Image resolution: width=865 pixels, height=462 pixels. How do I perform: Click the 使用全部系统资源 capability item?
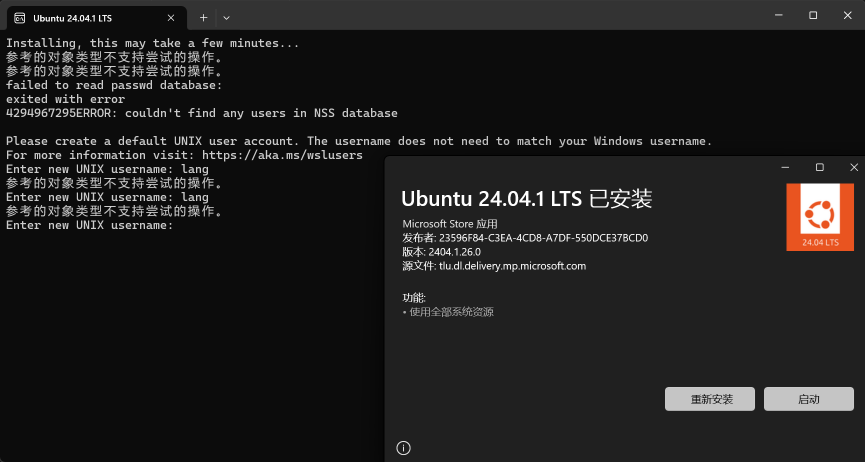450,312
